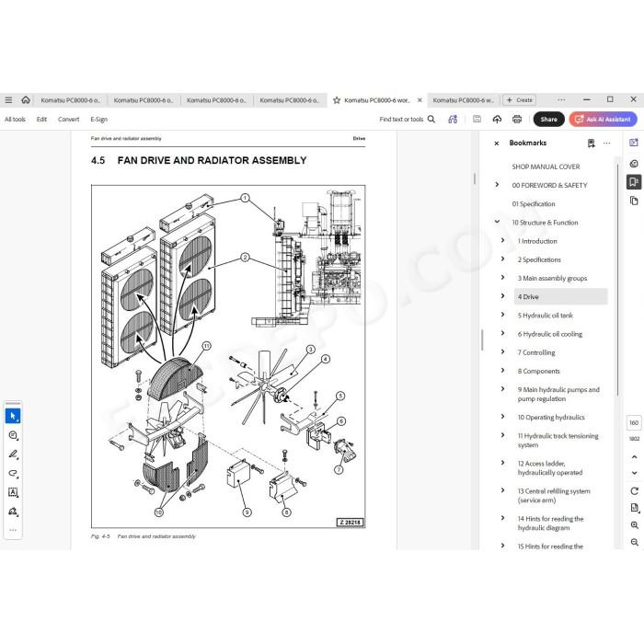Open the Edit menu
The width and height of the screenshot is (644, 644).
pos(41,119)
